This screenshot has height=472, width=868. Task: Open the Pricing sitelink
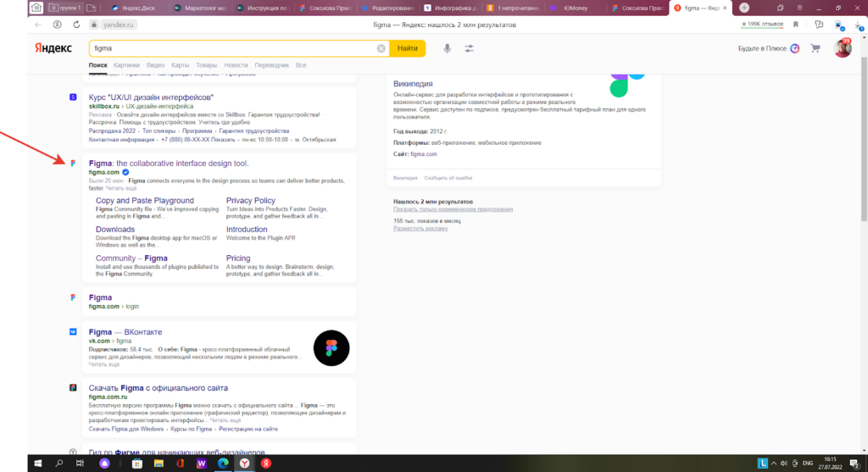pos(238,258)
